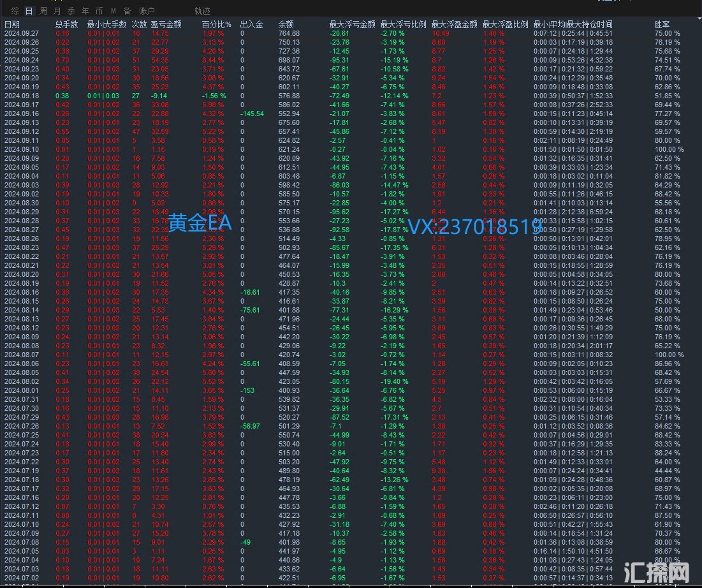Click the -49 deposit/withdrawal value

tap(245, 542)
